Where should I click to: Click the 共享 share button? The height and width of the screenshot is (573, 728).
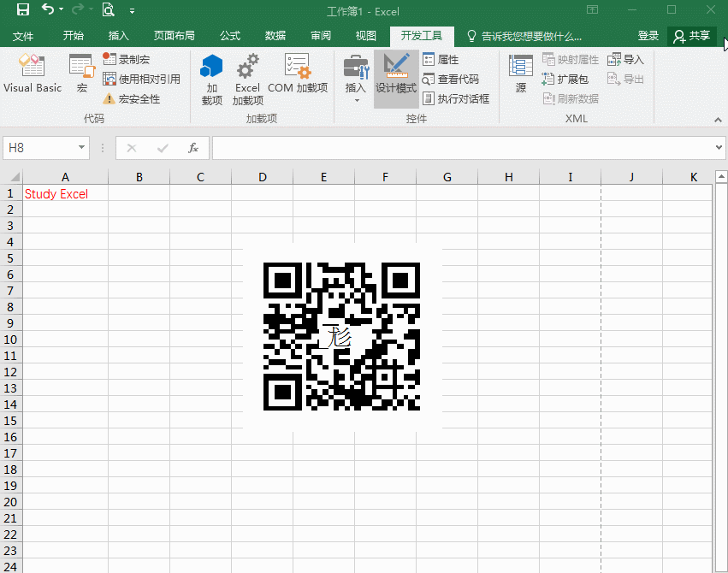click(692, 36)
